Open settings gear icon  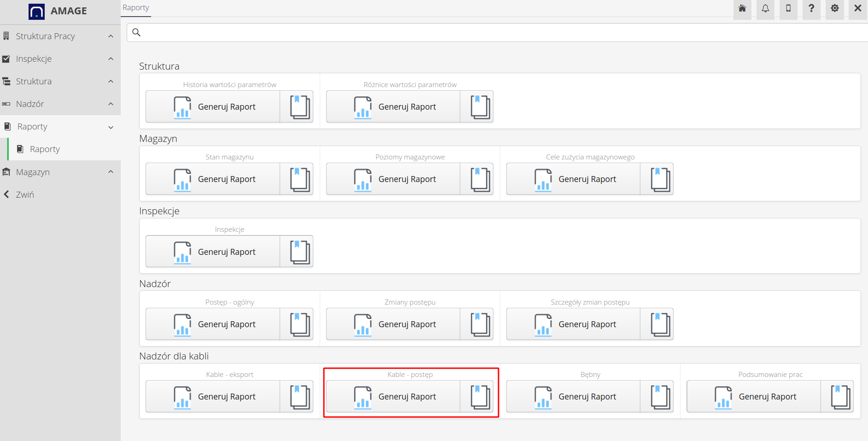[834, 9]
